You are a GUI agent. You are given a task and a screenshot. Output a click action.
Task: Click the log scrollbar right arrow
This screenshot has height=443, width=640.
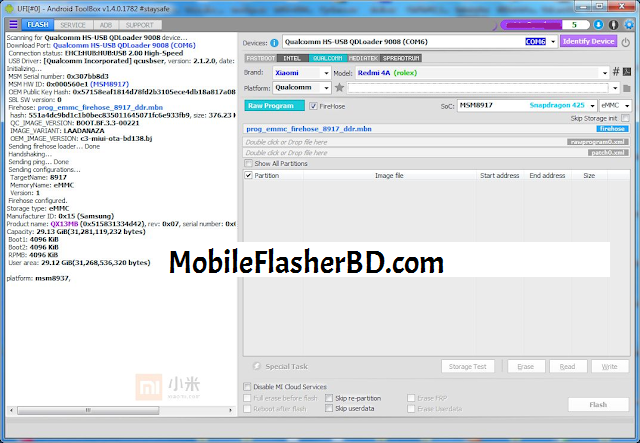pos(231,410)
